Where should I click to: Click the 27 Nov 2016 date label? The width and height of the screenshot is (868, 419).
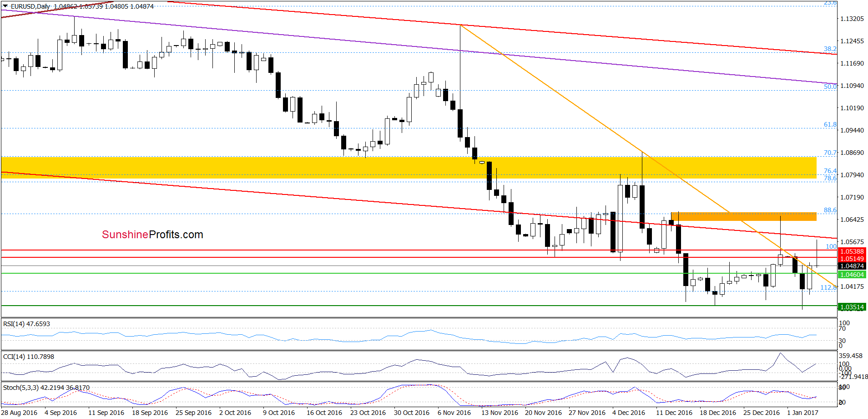coord(587,413)
